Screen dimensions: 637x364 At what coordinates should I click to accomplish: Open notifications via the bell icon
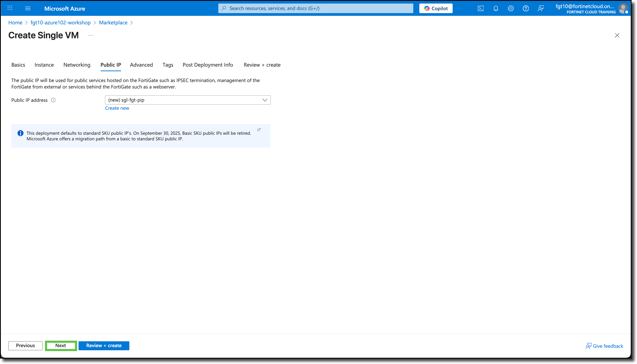point(496,8)
